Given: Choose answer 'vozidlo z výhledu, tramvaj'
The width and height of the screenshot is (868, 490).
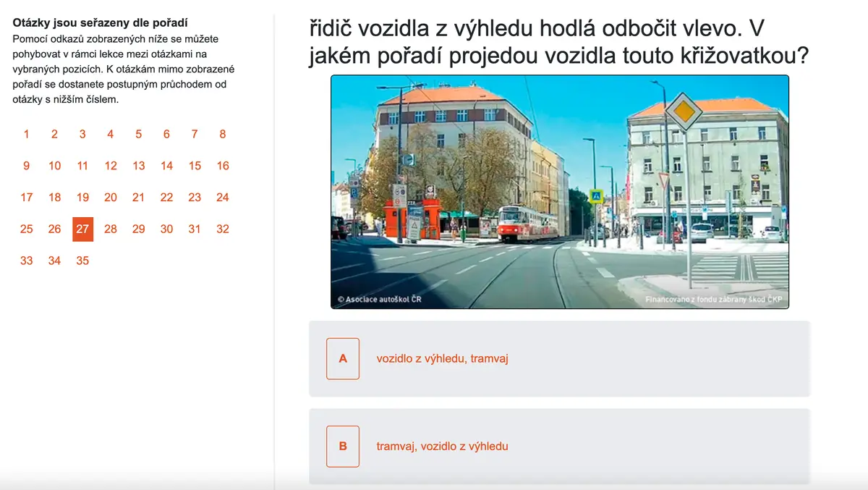Looking at the screenshot, I should click(442, 358).
